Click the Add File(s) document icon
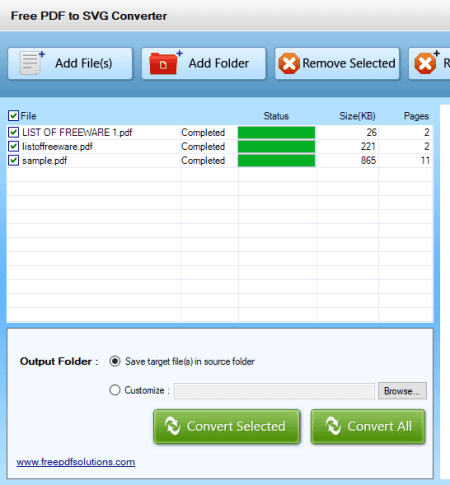This screenshot has height=485, width=450. pyautogui.click(x=32, y=63)
